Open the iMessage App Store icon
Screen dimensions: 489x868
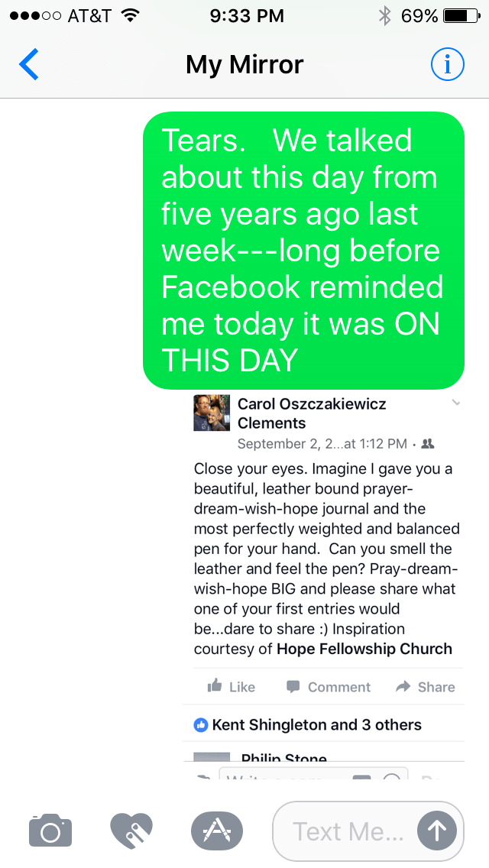click(x=216, y=831)
